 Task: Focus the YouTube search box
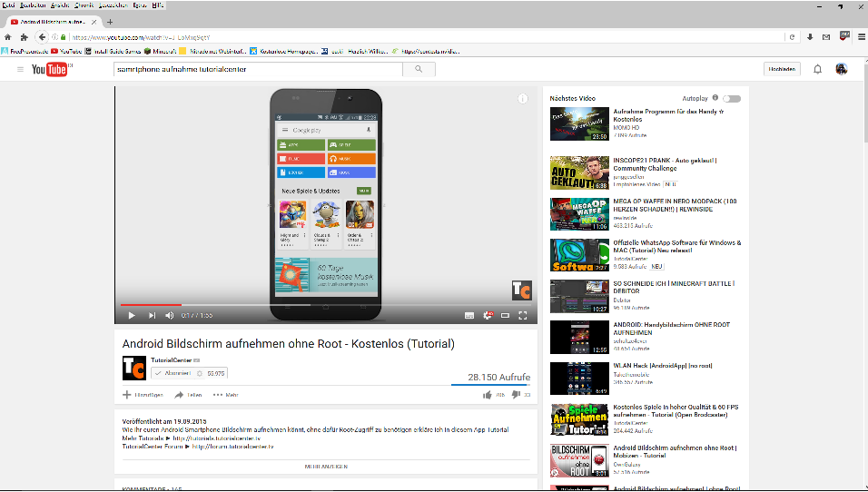tap(258, 69)
